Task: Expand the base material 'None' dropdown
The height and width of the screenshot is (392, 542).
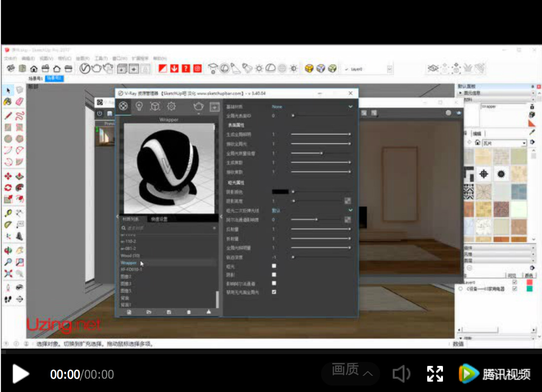Action: coord(350,106)
